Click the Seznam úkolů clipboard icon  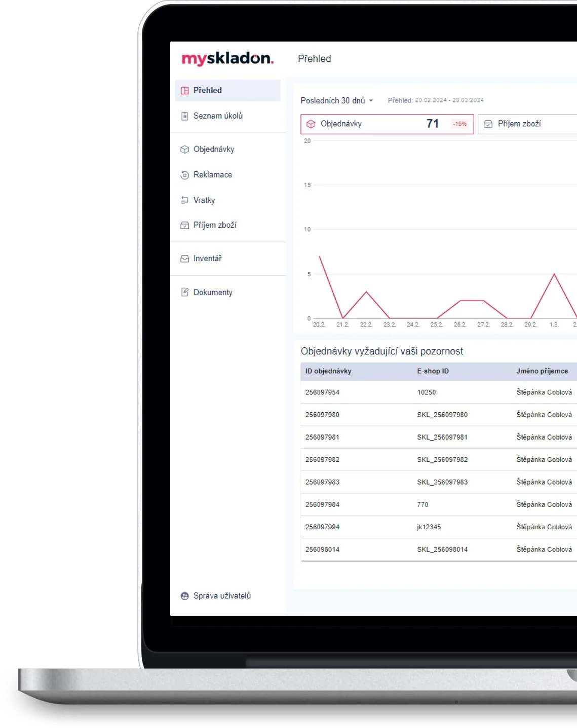click(x=185, y=116)
